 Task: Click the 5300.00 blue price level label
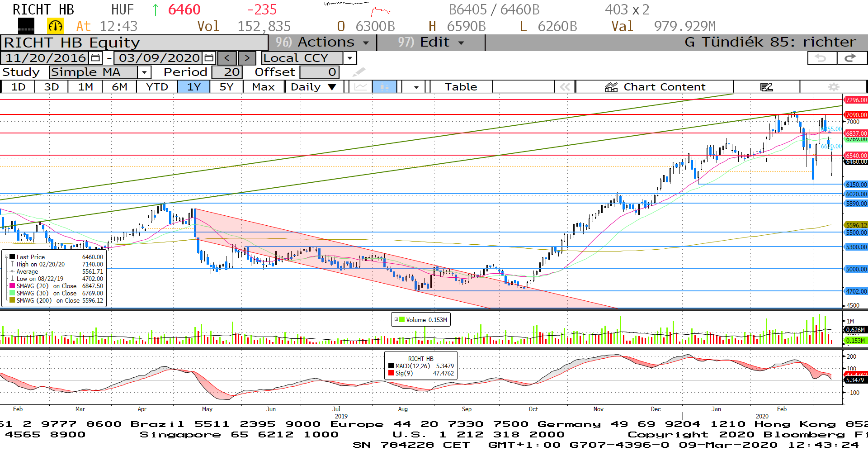pos(856,247)
